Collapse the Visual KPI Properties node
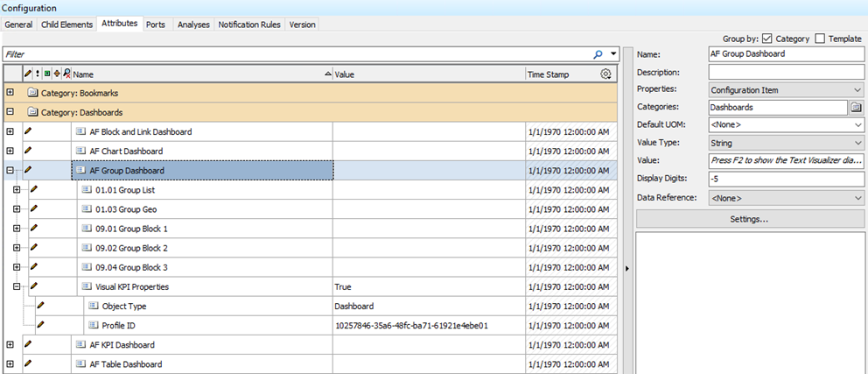 [17, 286]
